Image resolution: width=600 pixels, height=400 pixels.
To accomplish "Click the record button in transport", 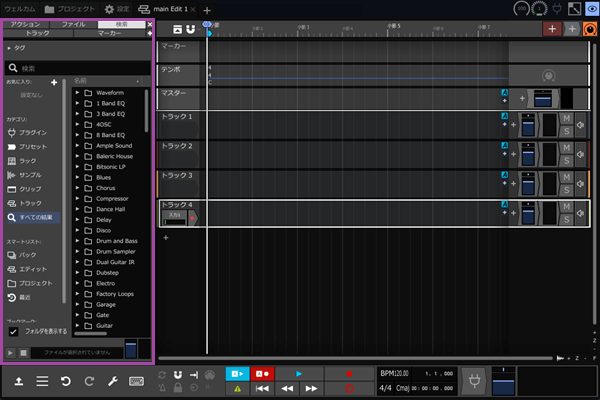I will click(349, 373).
